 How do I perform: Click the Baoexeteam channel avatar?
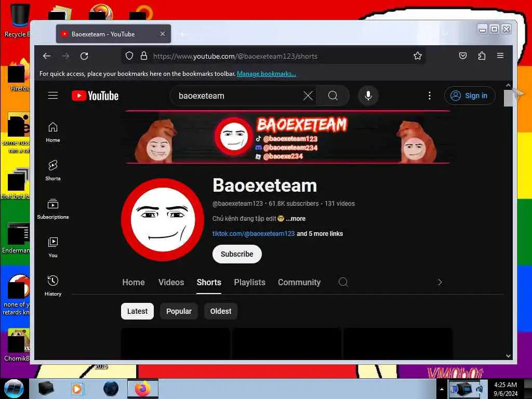point(163,220)
